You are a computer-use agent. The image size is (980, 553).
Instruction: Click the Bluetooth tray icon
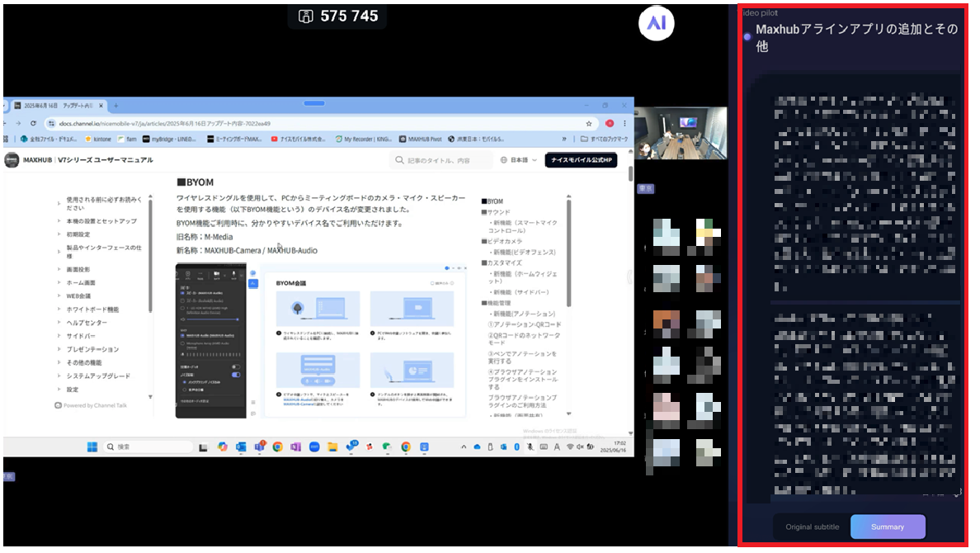click(517, 447)
